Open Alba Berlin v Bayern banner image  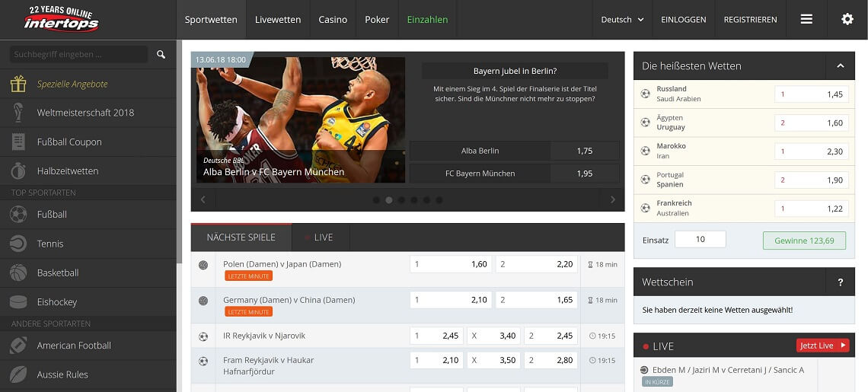click(301, 120)
